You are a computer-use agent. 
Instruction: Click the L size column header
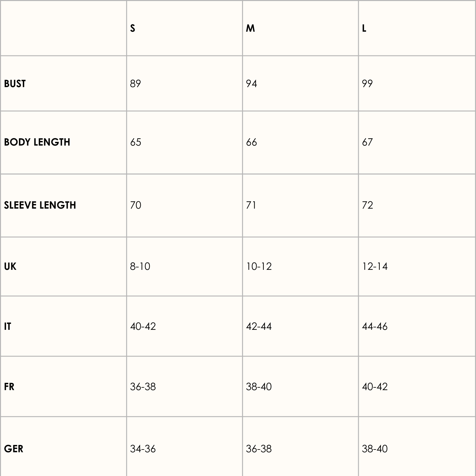tap(364, 28)
